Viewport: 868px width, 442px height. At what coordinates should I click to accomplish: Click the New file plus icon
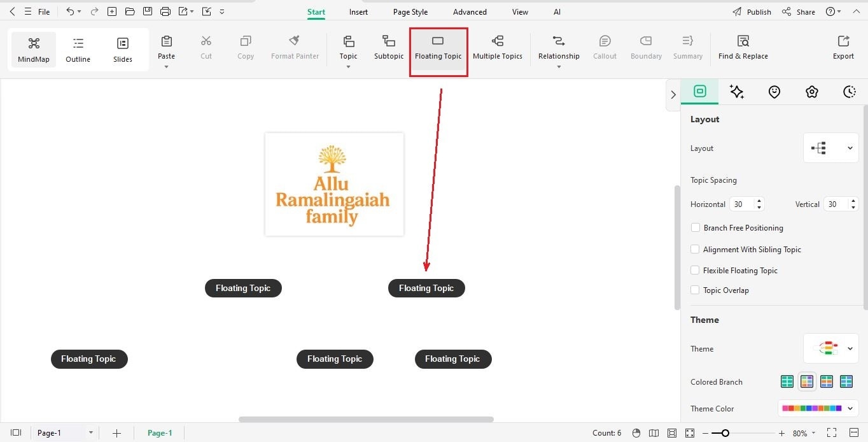(112, 11)
